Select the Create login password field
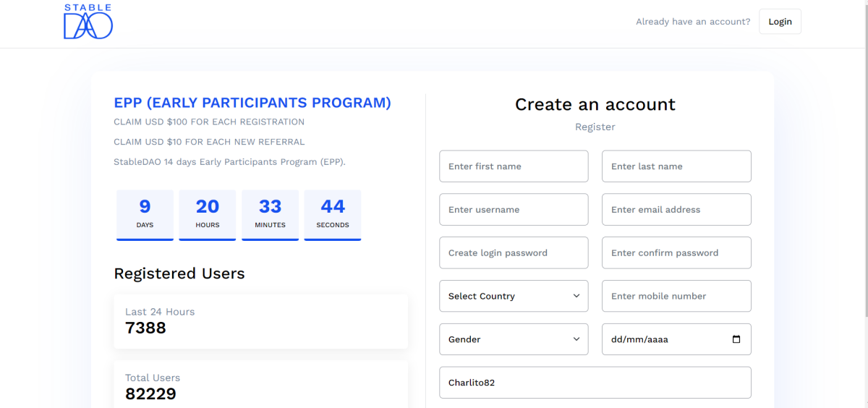Image resolution: width=868 pixels, height=408 pixels. pos(514,252)
